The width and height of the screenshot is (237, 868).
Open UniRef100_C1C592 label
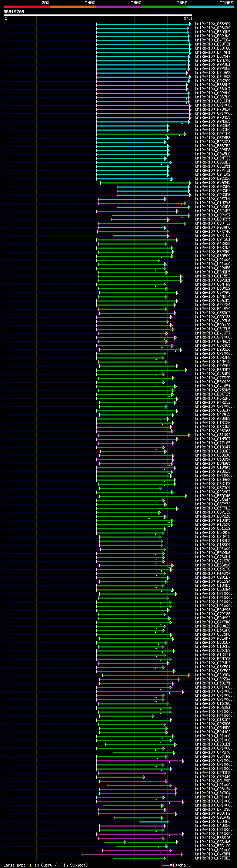(213, 276)
